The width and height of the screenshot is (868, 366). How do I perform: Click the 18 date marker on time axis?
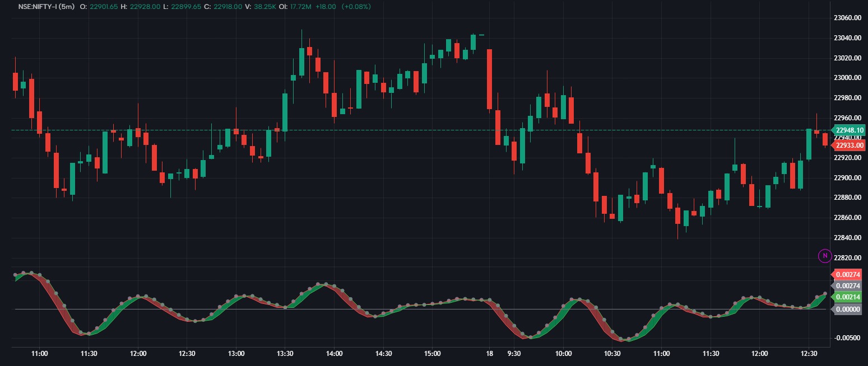point(489,353)
